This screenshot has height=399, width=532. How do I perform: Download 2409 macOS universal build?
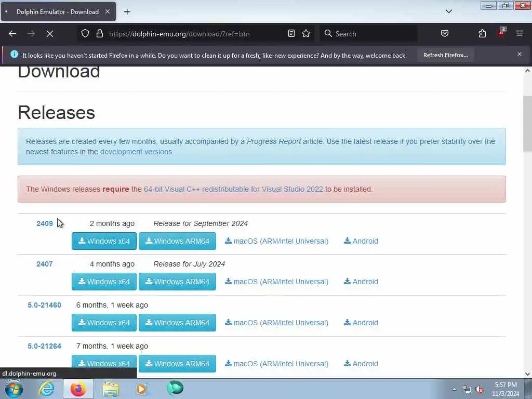pyautogui.click(x=276, y=241)
